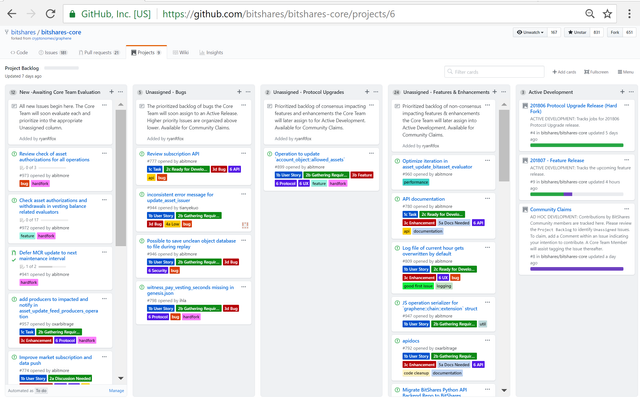Switch to the Wiki tab
The image size is (640, 400).
click(x=180, y=52)
